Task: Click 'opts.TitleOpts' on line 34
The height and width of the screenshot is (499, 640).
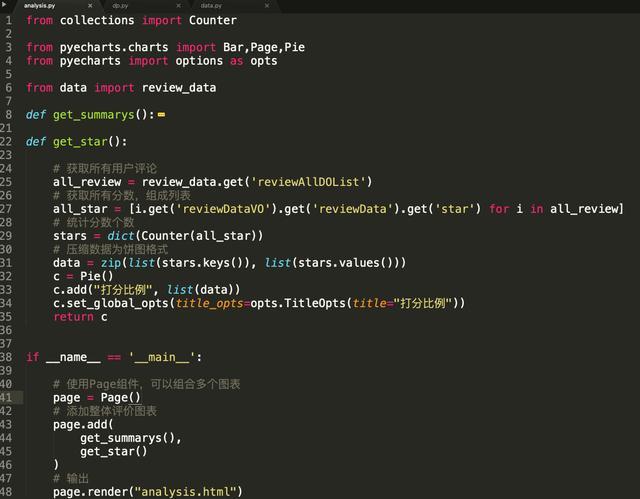Action: 298,303
